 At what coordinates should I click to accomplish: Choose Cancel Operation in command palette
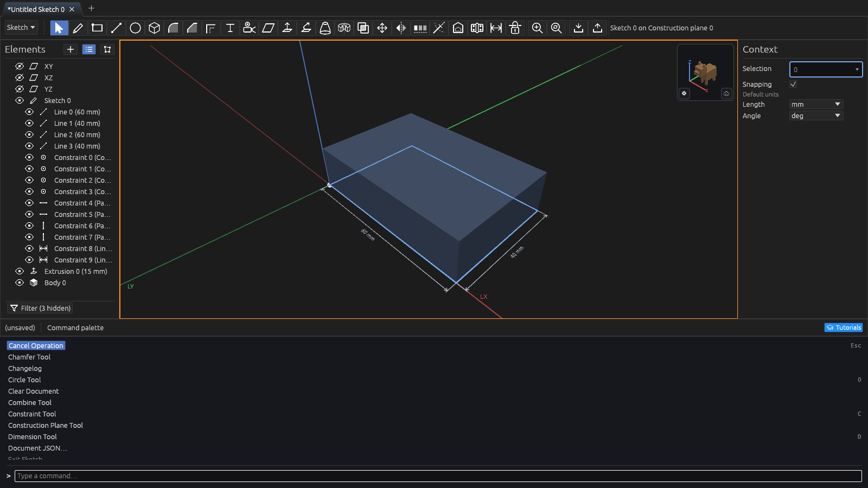pos(36,345)
